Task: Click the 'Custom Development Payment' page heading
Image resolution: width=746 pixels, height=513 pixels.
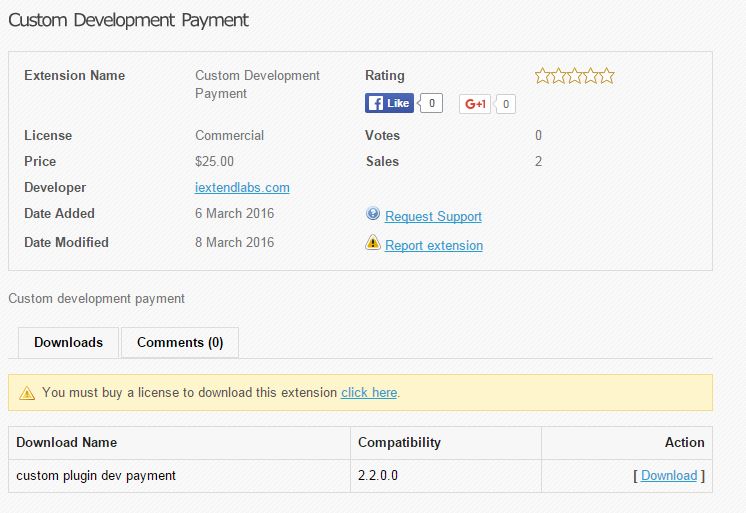Action: [x=128, y=20]
